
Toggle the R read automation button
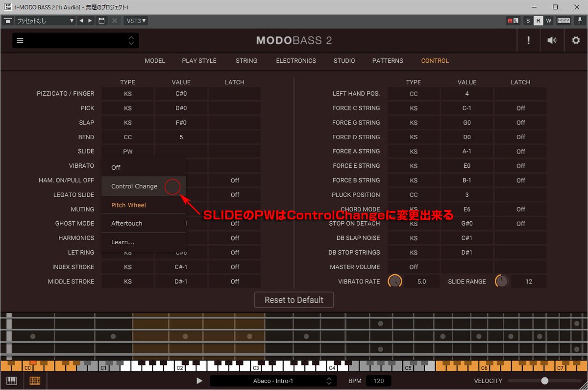click(538, 21)
